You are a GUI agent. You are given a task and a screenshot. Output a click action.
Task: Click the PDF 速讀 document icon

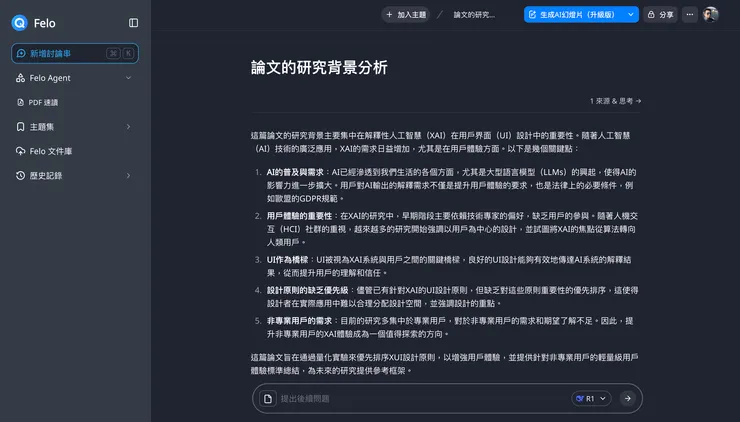click(x=20, y=102)
